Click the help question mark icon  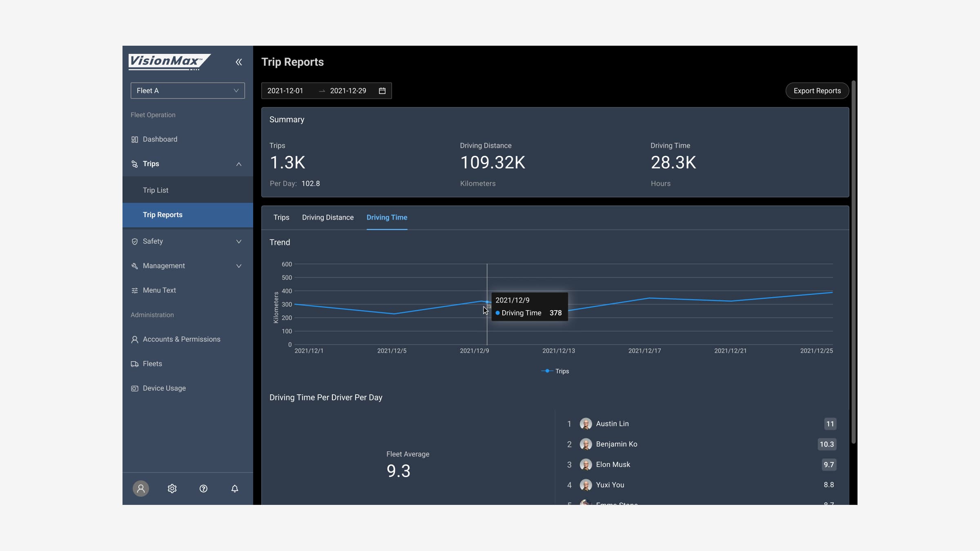click(203, 489)
